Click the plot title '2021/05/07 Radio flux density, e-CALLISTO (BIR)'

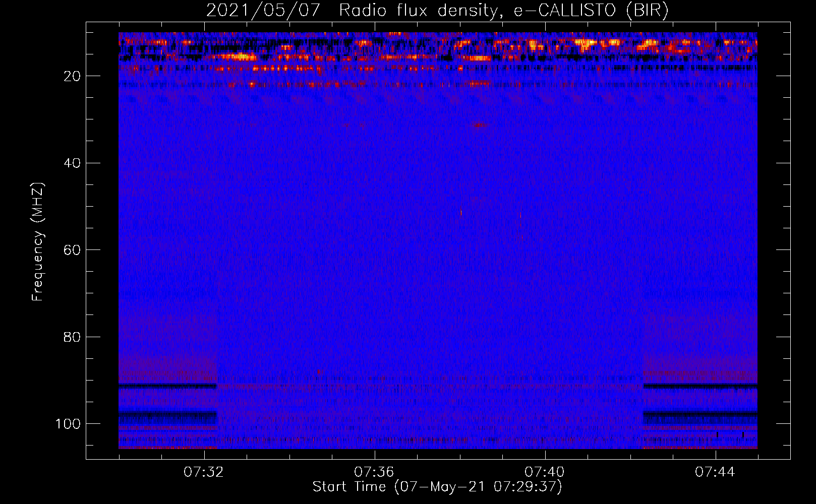[x=438, y=11]
